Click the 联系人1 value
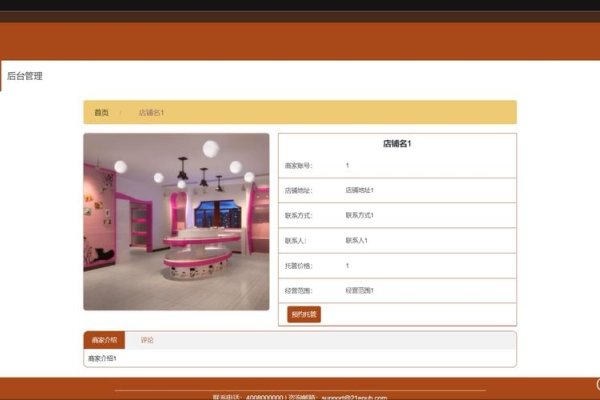600x400 pixels. (357, 240)
